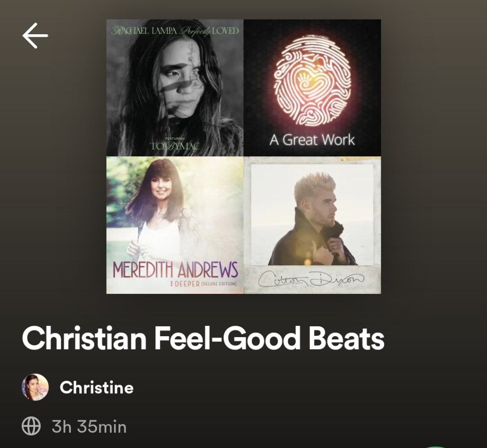Image resolution: width=487 pixels, height=448 pixels.
Task: Open the A Great Work album cover
Action: [312, 88]
